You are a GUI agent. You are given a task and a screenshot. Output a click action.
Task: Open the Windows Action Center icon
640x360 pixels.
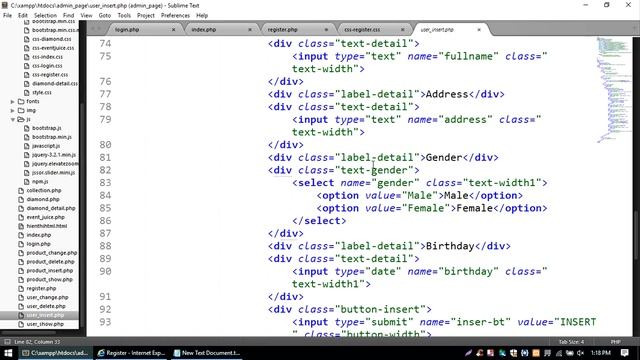tap(625, 353)
